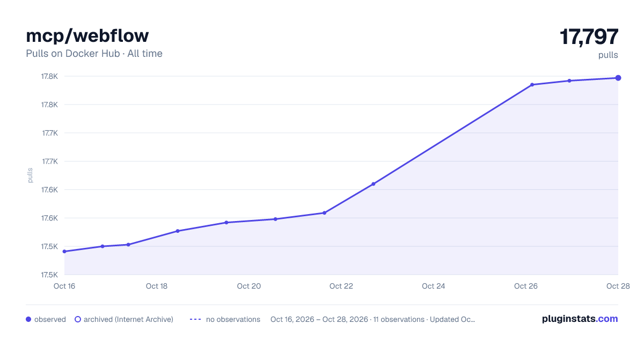
Task: Select the data point just before Oct 22
Action: point(324,213)
